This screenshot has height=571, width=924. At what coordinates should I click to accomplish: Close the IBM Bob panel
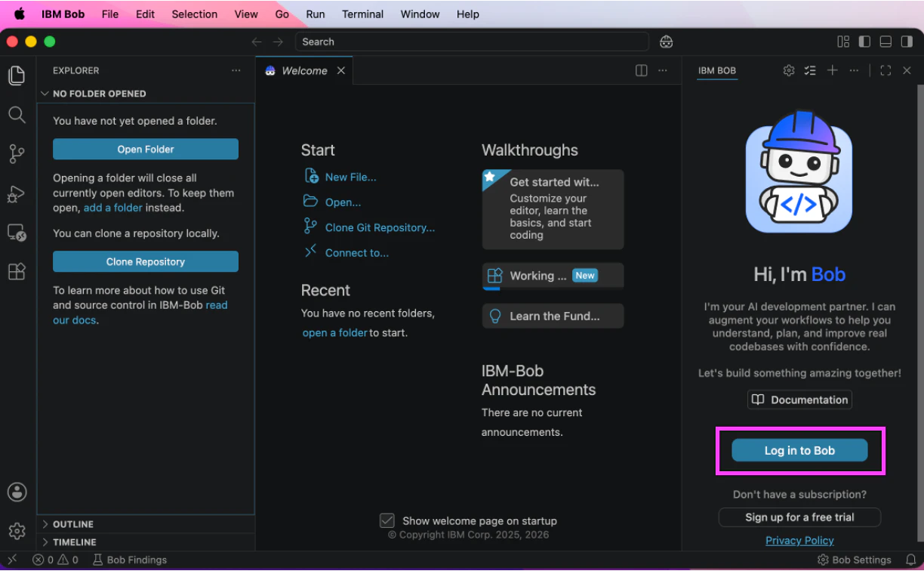[x=907, y=70]
